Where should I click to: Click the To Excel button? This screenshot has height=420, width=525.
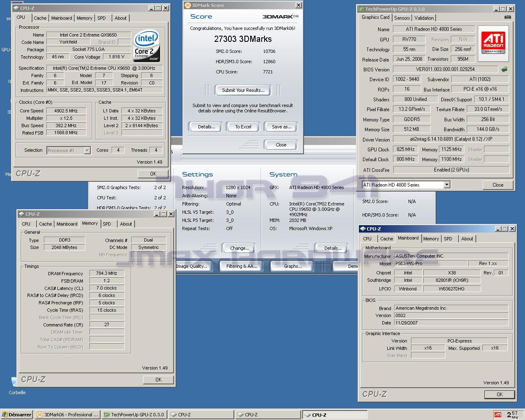[243, 127]
